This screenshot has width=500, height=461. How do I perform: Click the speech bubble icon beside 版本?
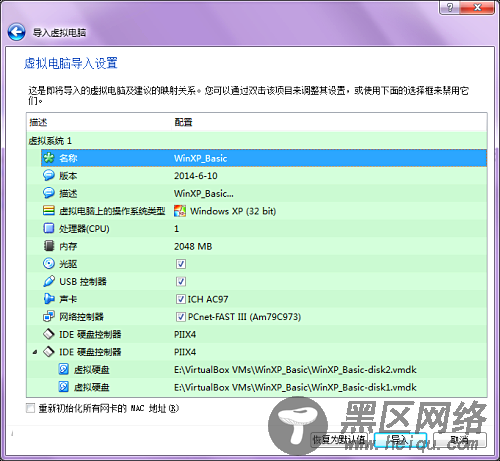49,175
